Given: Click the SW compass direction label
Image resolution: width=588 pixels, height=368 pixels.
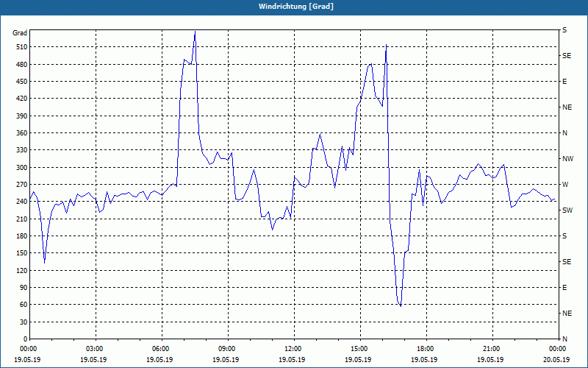Looking at the screenshot, I should [x=567, y=210].
